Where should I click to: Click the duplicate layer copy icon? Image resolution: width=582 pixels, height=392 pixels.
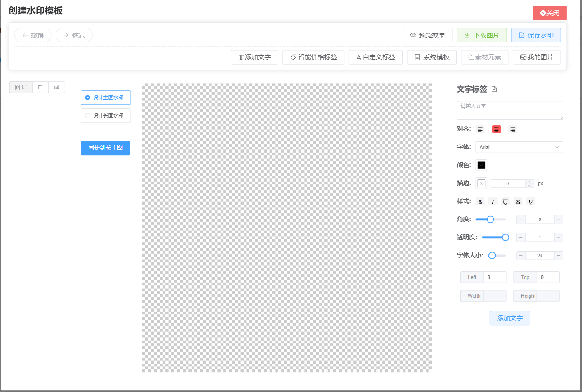pos(56,87)
